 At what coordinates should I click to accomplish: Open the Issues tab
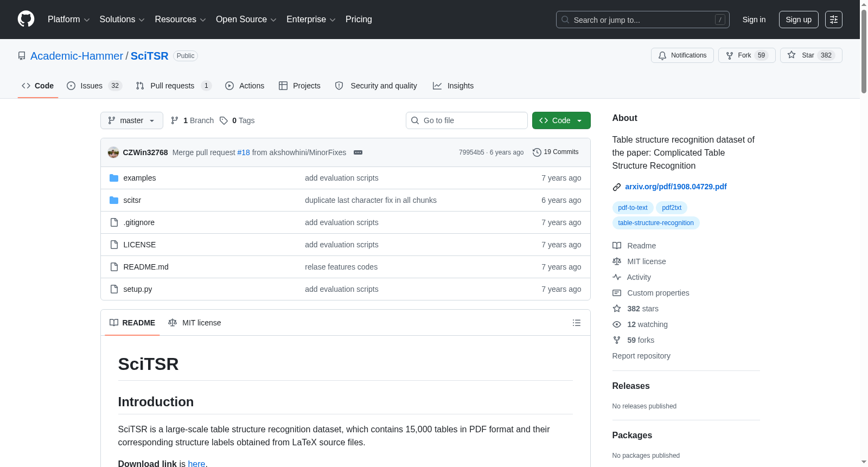94,86
